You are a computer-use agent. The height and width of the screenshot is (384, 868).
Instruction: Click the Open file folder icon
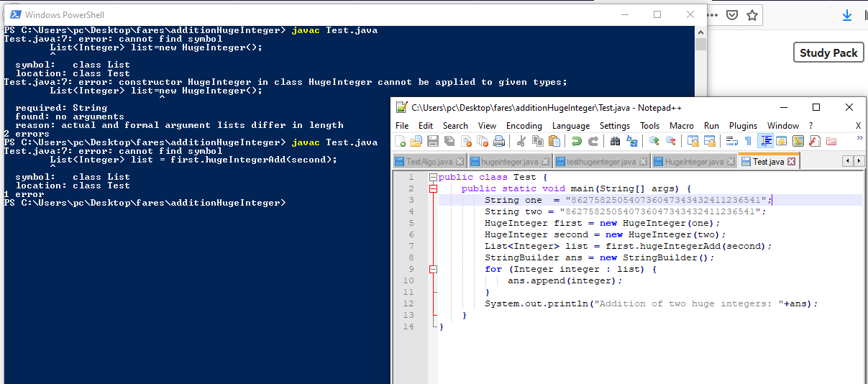(416, 141)
